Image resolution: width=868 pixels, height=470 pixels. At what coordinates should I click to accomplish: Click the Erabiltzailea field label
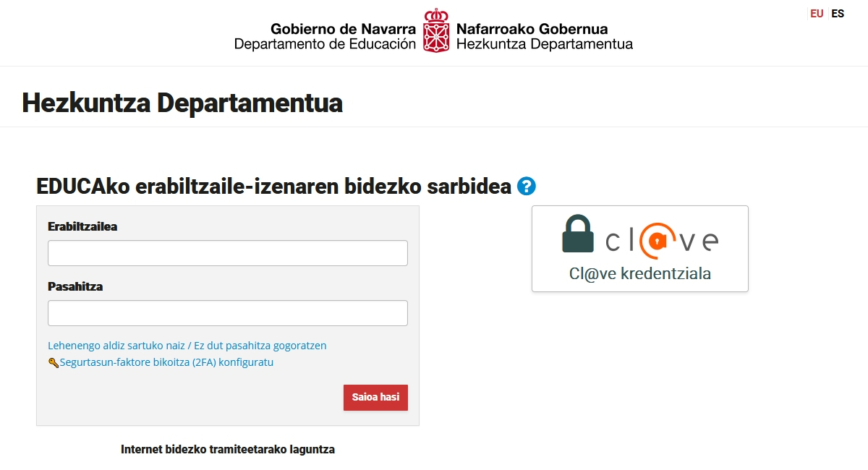pos(82,226)
